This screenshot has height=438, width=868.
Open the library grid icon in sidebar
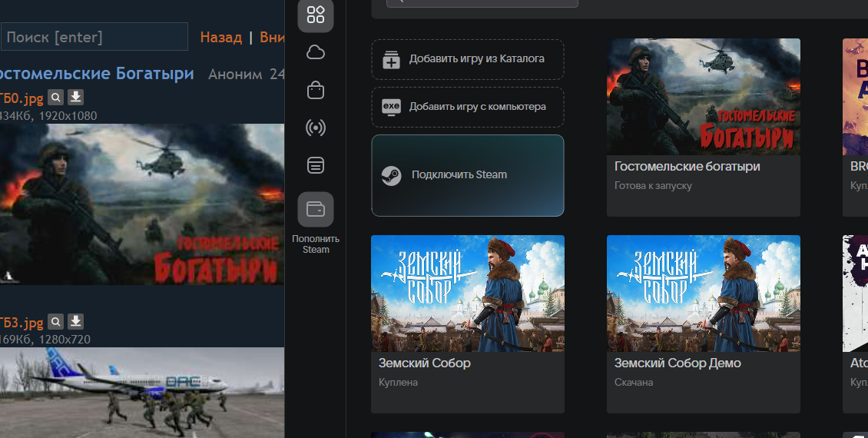tap(316, 15)
